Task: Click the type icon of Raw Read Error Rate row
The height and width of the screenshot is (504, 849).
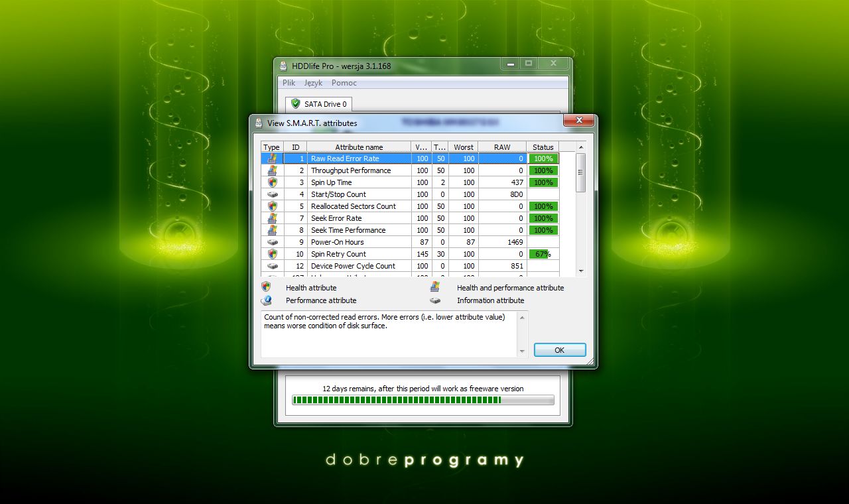Action: coord(272,158)
